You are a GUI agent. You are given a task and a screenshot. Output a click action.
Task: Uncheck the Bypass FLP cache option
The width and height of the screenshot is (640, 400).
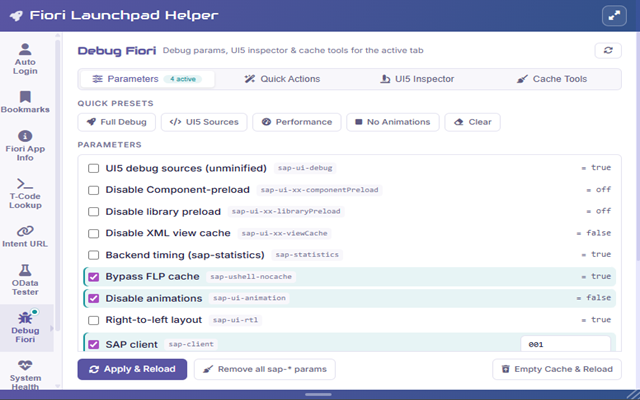(93, 277)
